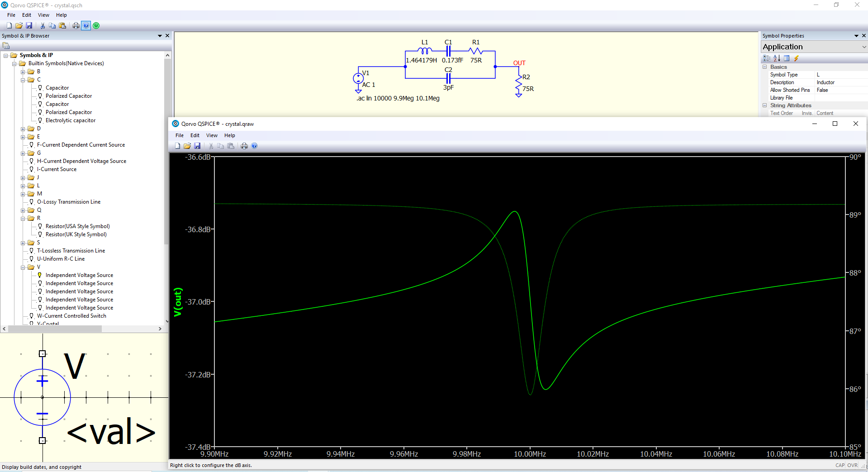Select highlighted Independent Voltage Source item

79,275
